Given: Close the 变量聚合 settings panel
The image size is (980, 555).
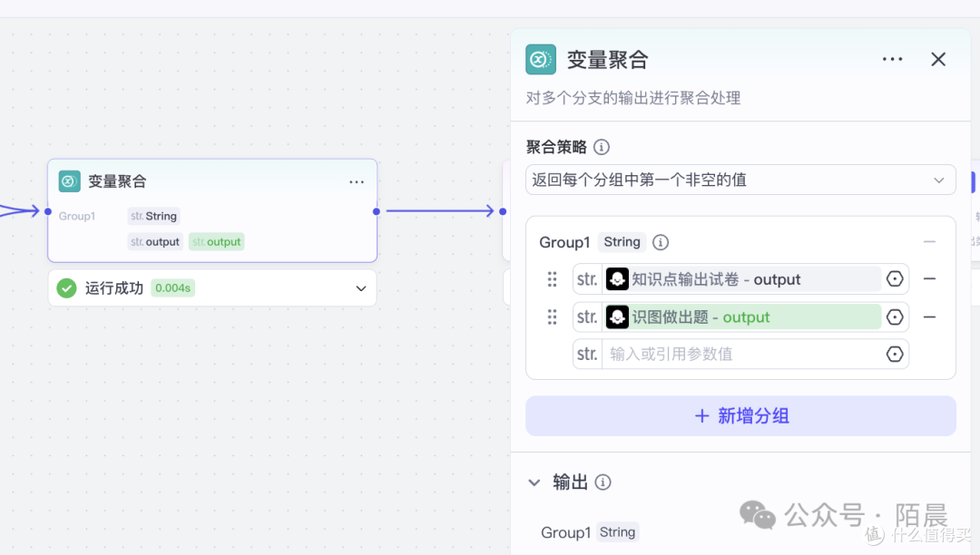Looking at the screenshot, I should (x=938, y=59).
